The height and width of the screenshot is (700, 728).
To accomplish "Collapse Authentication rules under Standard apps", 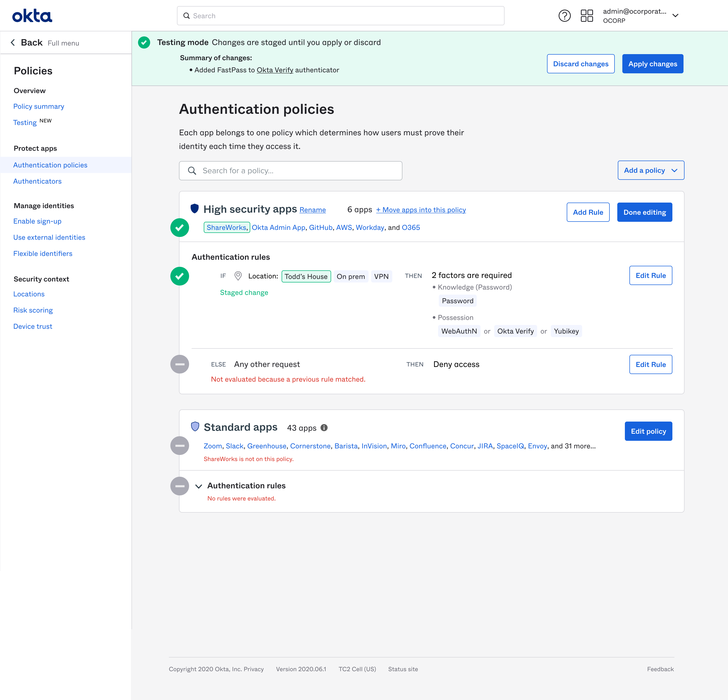I will [199, 486].
